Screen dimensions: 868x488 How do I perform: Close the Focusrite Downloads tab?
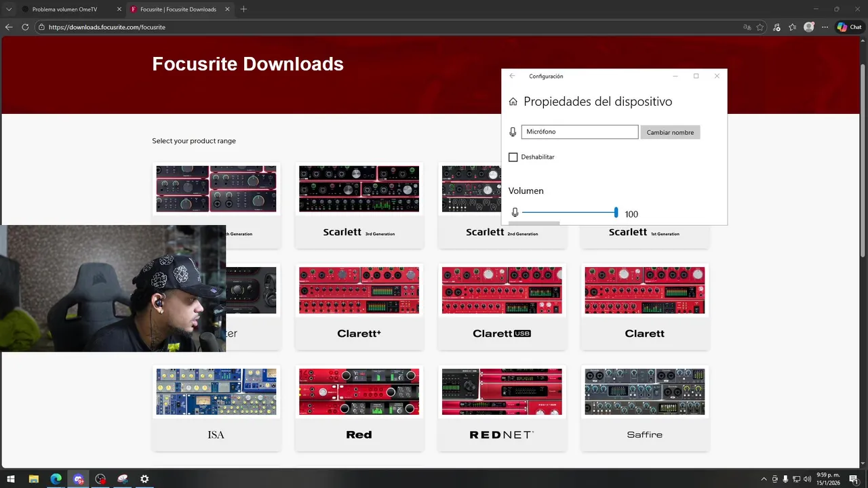click(227, 9)
